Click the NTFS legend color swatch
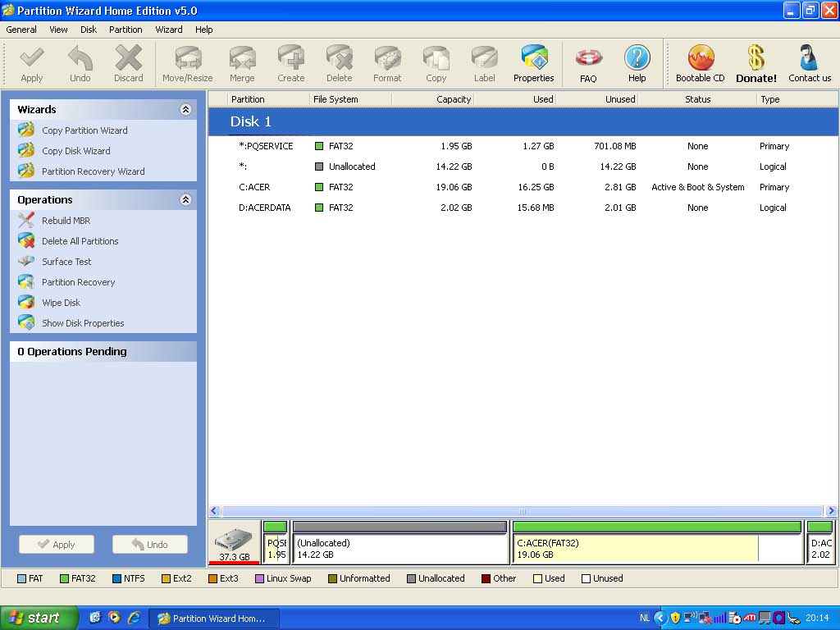Viewport: 840px width, 630px height. [116, 578]
